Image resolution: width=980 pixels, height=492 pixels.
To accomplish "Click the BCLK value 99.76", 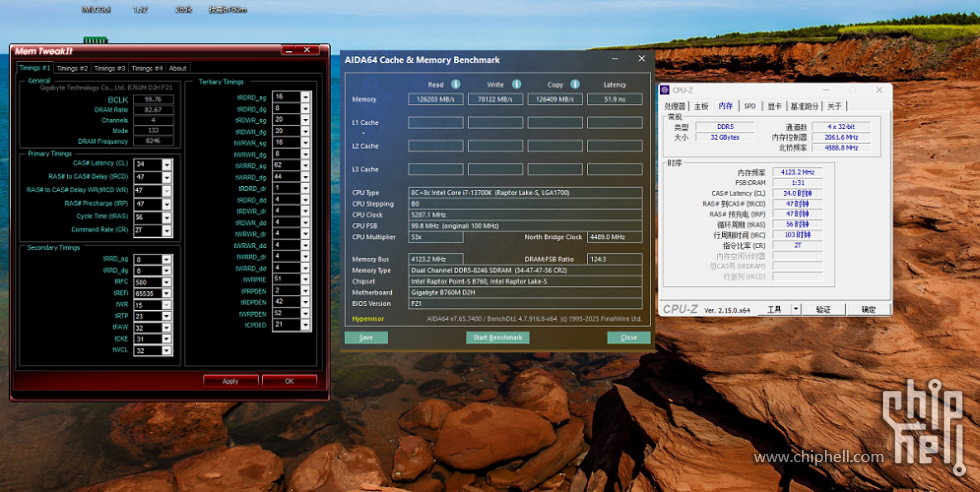I will pos(153,99).
